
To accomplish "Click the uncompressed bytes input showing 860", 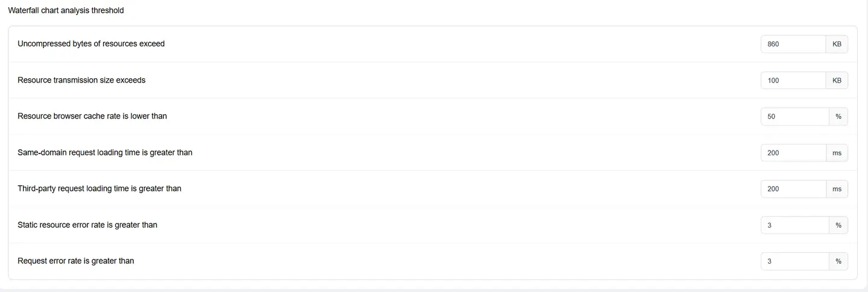I will (793, 44).
